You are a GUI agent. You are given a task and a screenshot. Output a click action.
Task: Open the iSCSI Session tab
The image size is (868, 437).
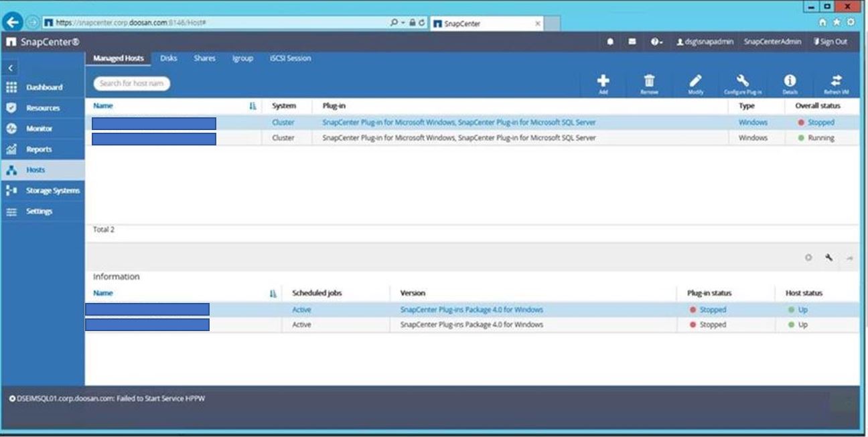(x=290, y=58)
